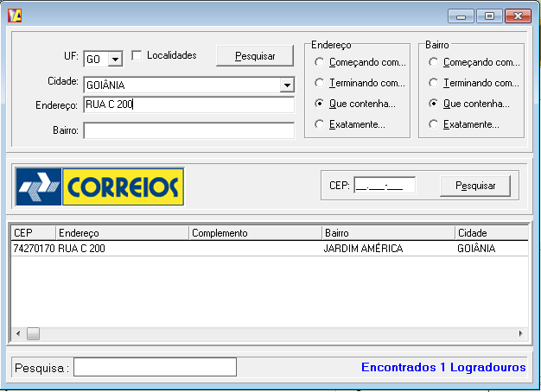Sort results by CEP column header
The width and height of the screenshot is (541, 392).
coord(32,233)
